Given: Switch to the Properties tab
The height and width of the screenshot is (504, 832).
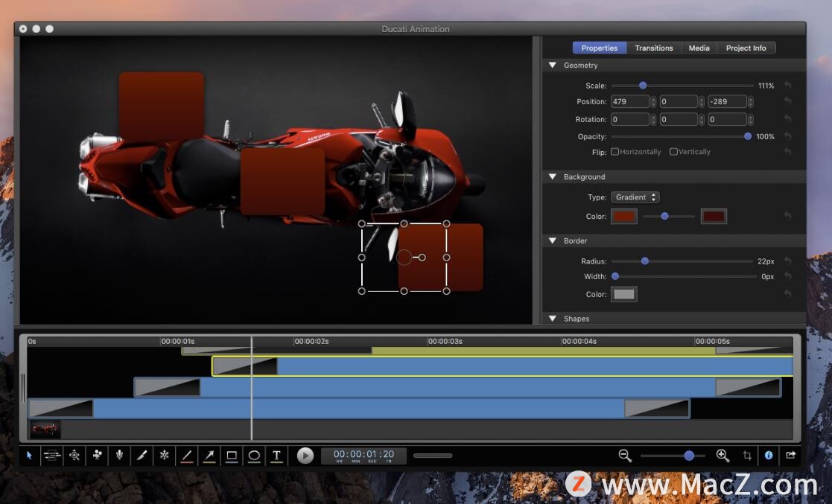Looking at the screenshot, I should 600,48.
